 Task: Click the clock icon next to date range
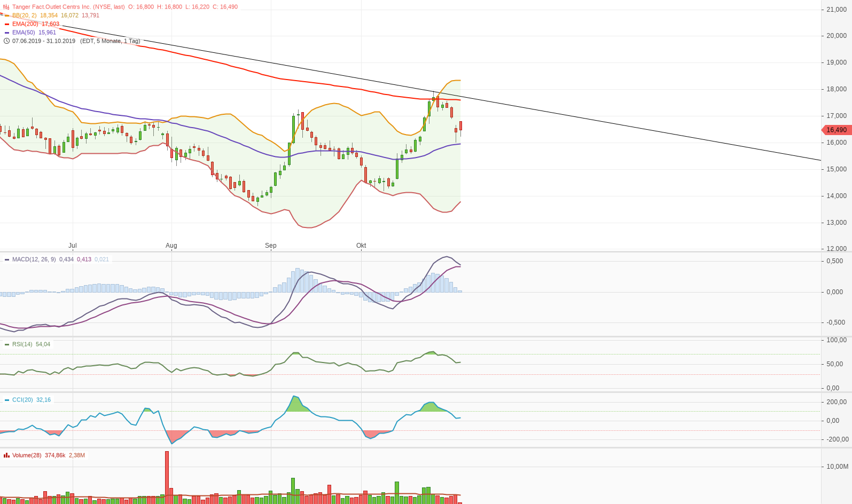pos(6,41)
